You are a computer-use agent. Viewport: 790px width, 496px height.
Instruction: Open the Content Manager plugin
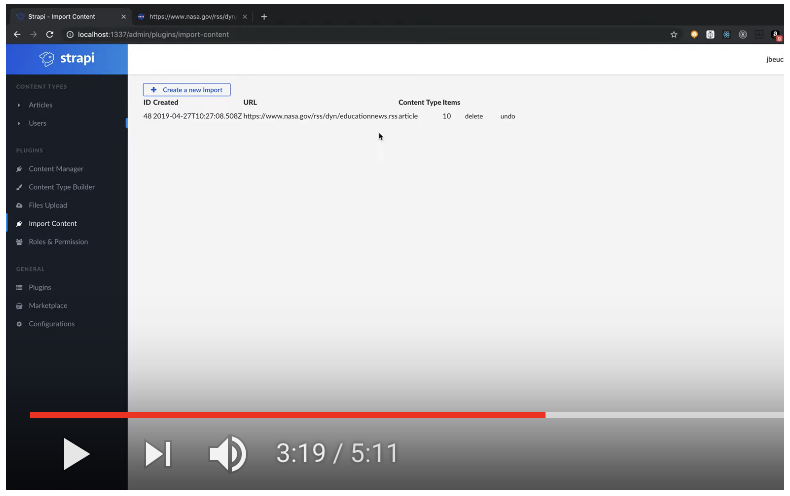point(55,169)
